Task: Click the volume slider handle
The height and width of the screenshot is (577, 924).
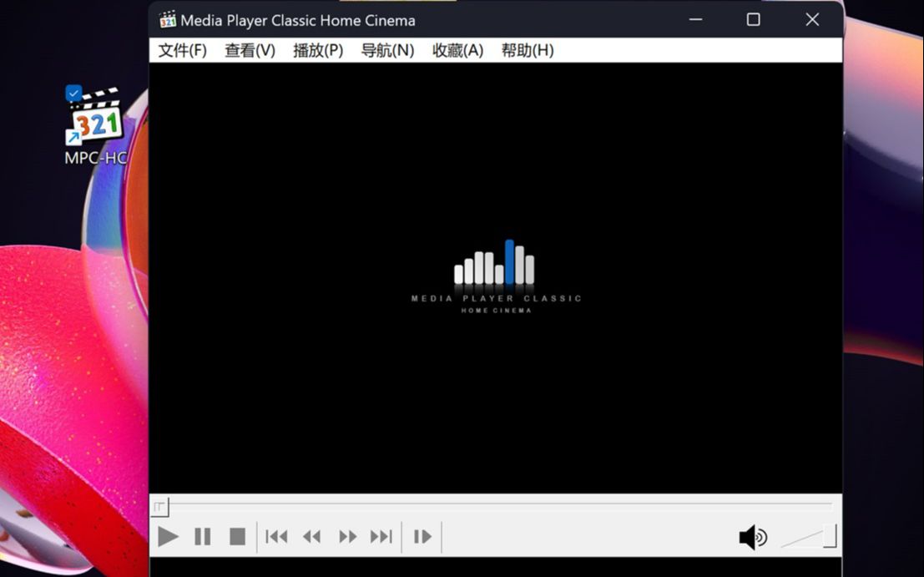Action: (x=830, y=536)
